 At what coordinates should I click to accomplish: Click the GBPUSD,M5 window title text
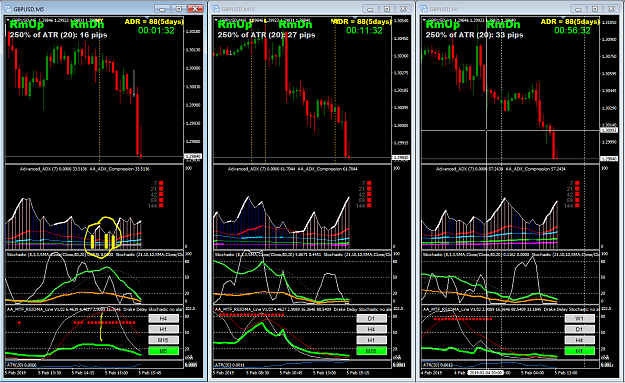point(29,9)
